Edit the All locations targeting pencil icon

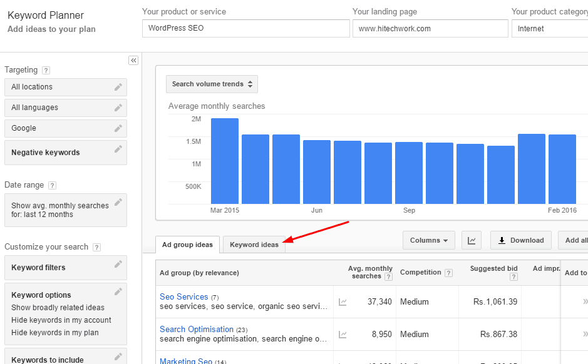click(x=118, y=87)
